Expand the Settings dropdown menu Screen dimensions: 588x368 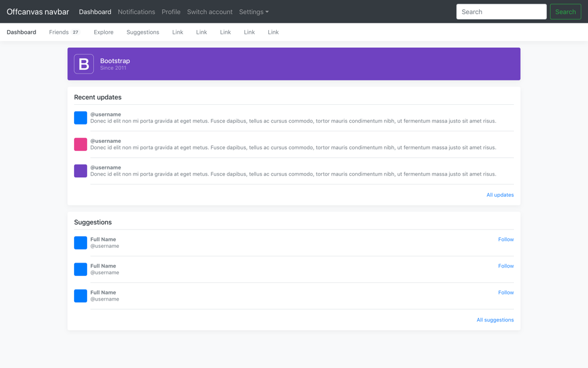click(254, 12)
